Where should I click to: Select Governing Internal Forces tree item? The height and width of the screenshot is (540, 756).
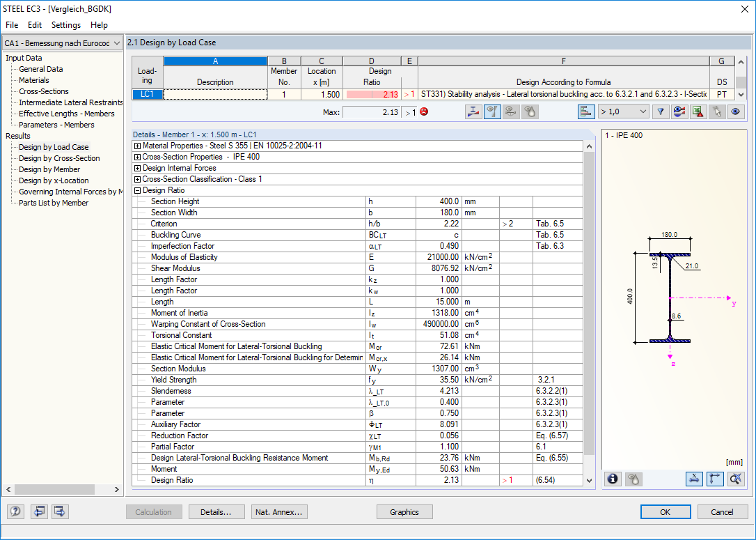(70, 192)
